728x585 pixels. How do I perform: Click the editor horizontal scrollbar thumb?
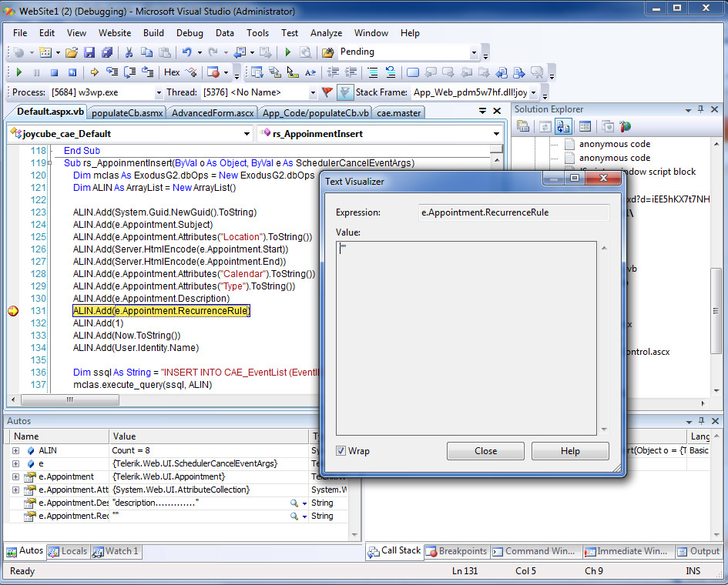pyautogui.click(x=70, y=399)
